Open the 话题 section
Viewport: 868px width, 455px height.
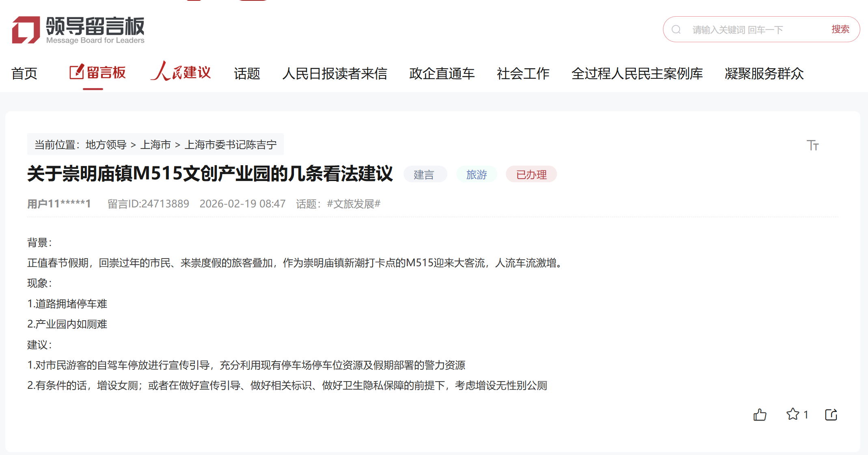(x=247, y=73)
